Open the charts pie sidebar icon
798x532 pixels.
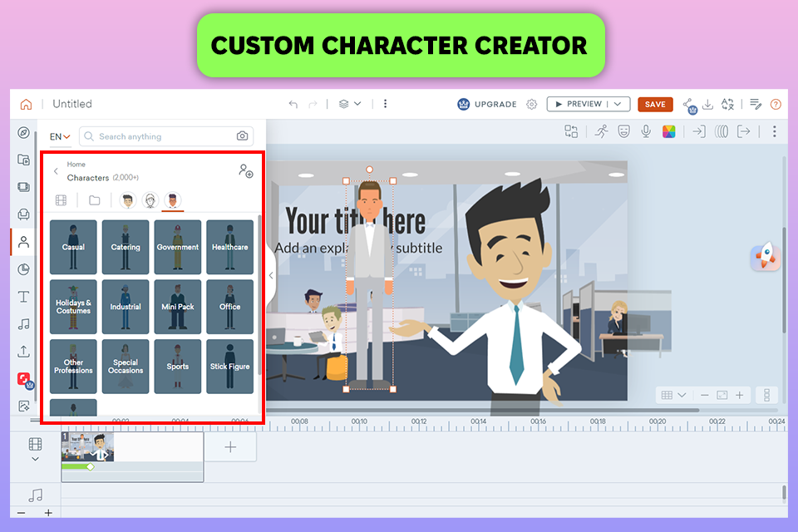click(x=23, y=269)
